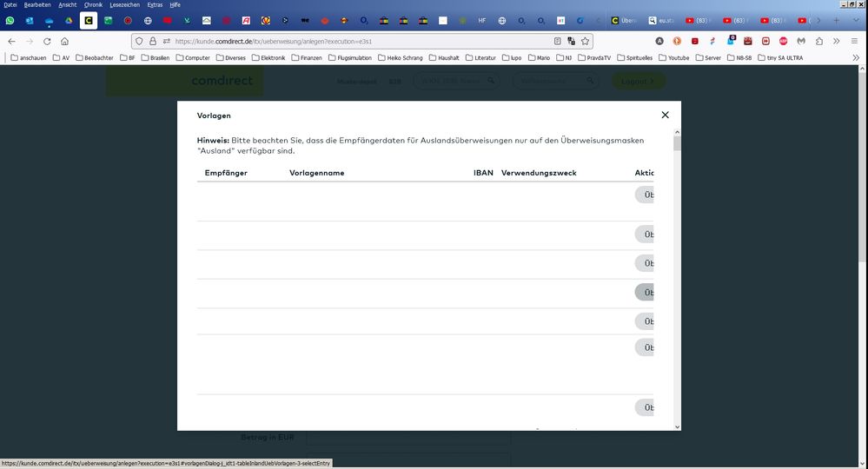Click the comdirect URL address field

click(348, 41)
